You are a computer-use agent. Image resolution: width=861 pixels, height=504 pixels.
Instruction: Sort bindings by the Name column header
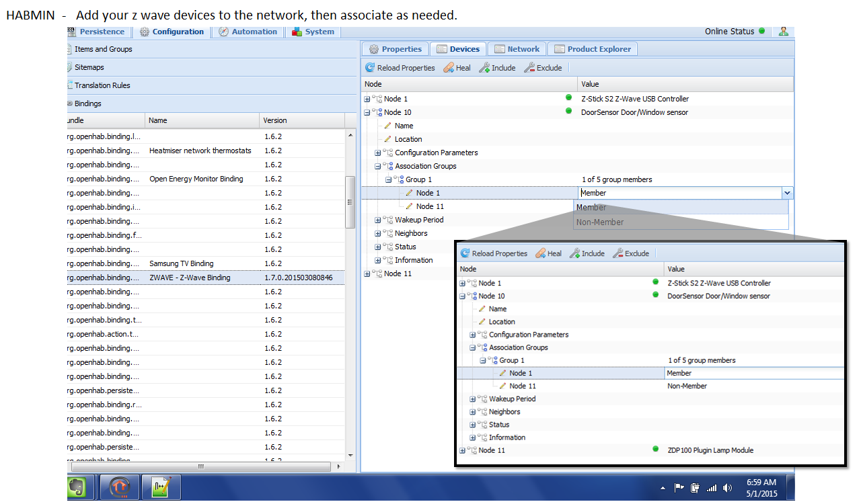click(x=202, y=120)
